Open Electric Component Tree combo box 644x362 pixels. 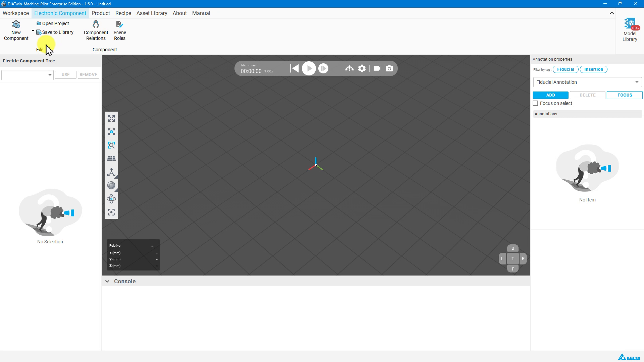point(28,75)
